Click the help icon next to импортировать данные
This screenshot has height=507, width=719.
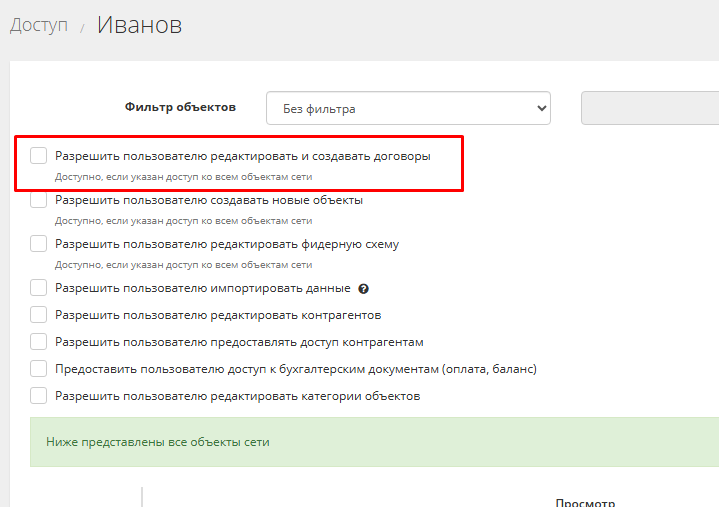(x=364, y=289)
